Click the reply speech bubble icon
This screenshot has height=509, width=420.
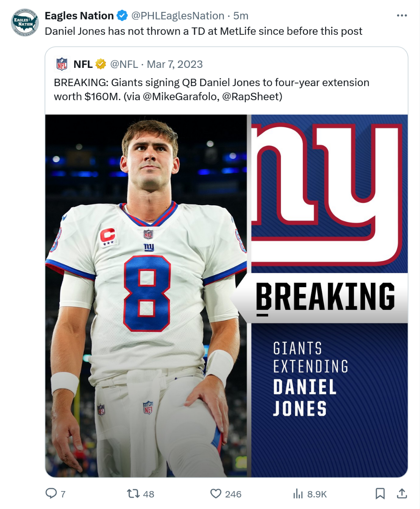pos(51,493)
